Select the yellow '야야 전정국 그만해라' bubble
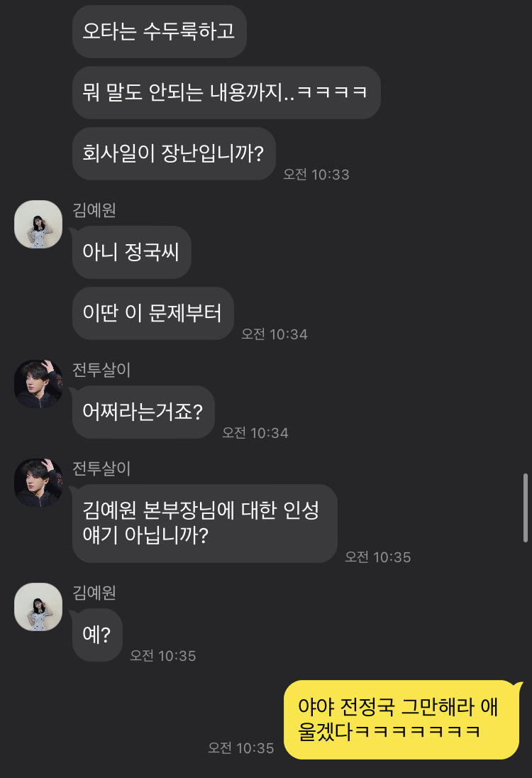The height and width of the screenshot is (778, 532). coord(401,719)
